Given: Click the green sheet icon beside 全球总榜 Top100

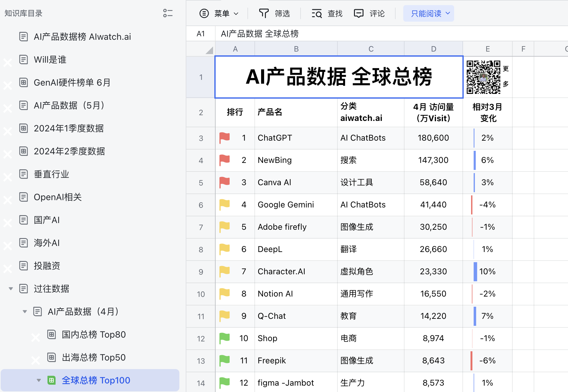Looking at the screenshot, I should (x=52, y=380).
